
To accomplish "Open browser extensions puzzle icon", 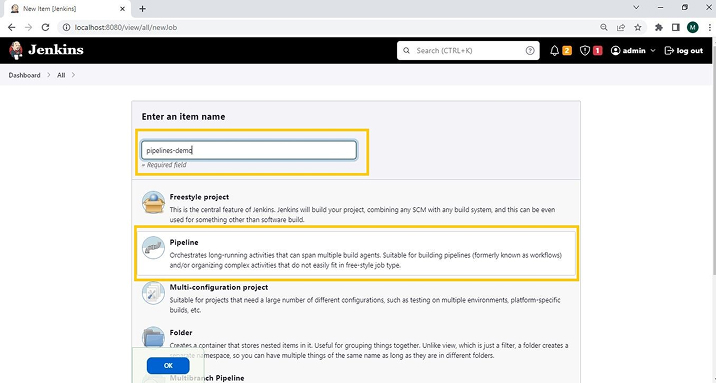I will pos(658,27).
